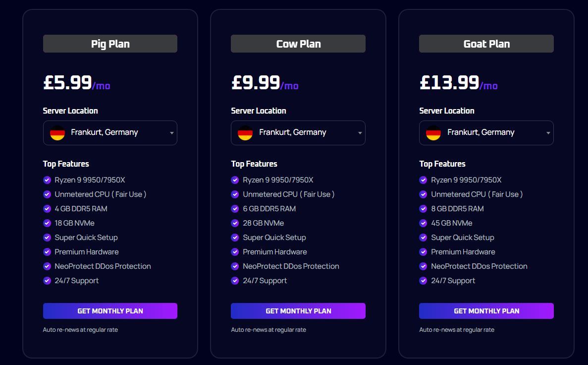Expand Cow Plan server location dropdown arrow

360,133
